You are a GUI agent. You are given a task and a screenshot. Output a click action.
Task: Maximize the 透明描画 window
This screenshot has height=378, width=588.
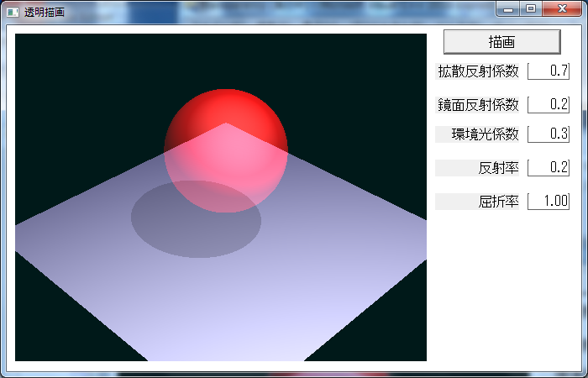(x=531, y=9)
